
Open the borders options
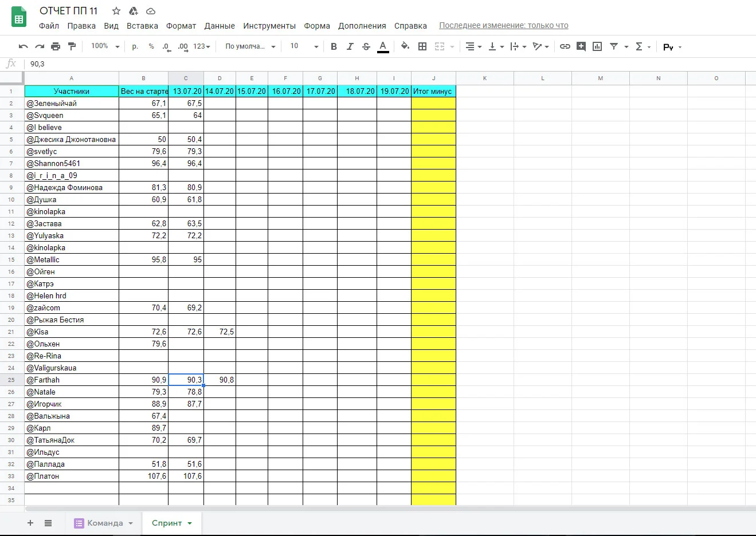point(422,46)
